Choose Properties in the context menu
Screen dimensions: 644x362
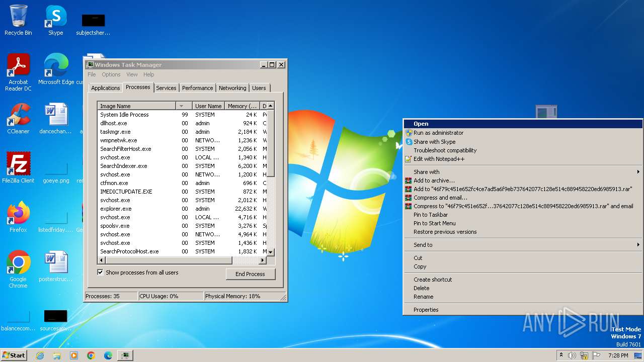523,310
